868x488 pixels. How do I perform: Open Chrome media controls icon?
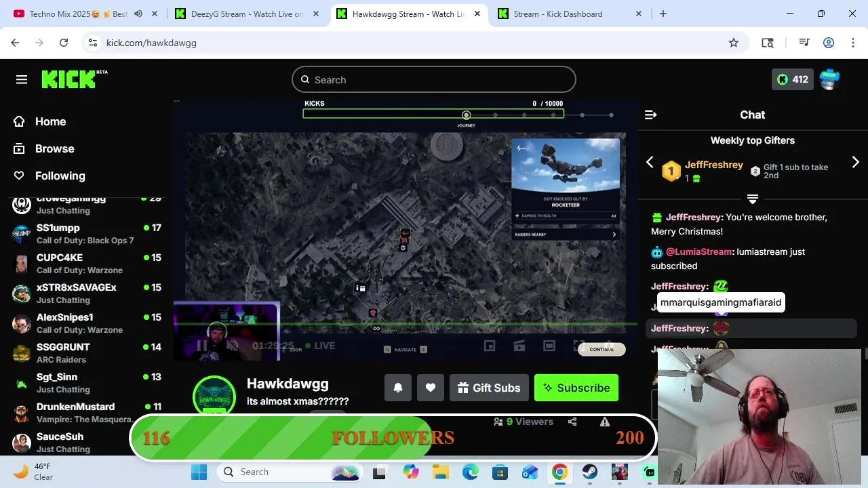click(x=804, y=43)
